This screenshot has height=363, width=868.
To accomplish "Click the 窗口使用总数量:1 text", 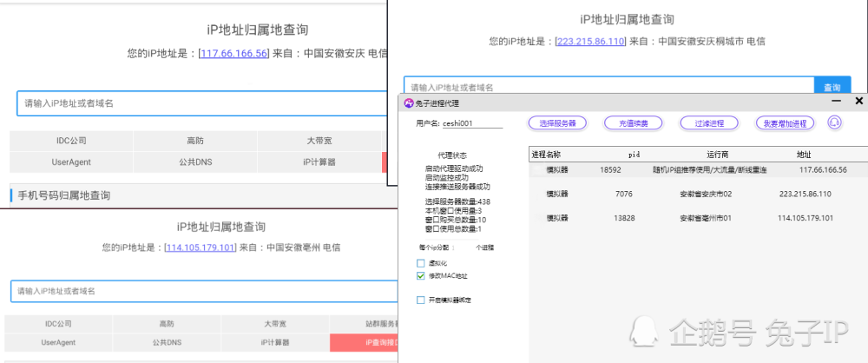I will tap(453, 229).
